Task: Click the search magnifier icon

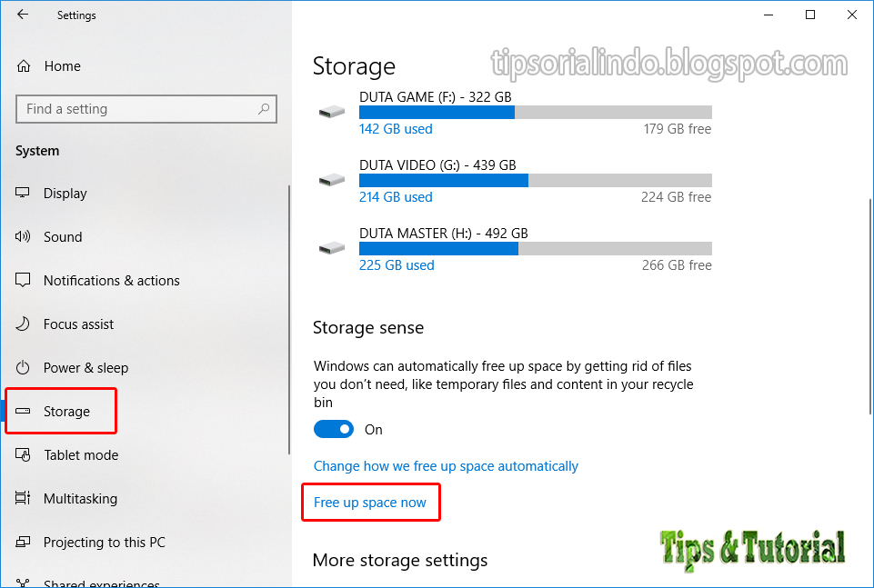Action: click(x=264, y=108)
